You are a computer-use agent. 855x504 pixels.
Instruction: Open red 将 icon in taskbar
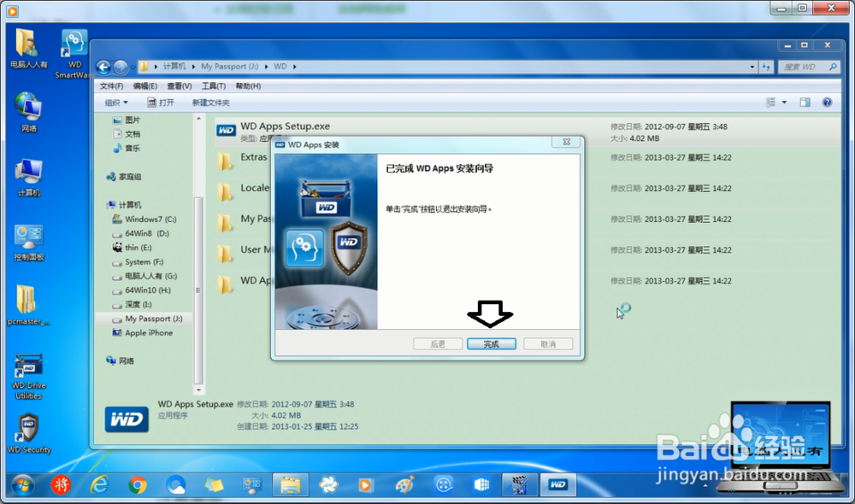pyautogui.click(x=61, y=484)
